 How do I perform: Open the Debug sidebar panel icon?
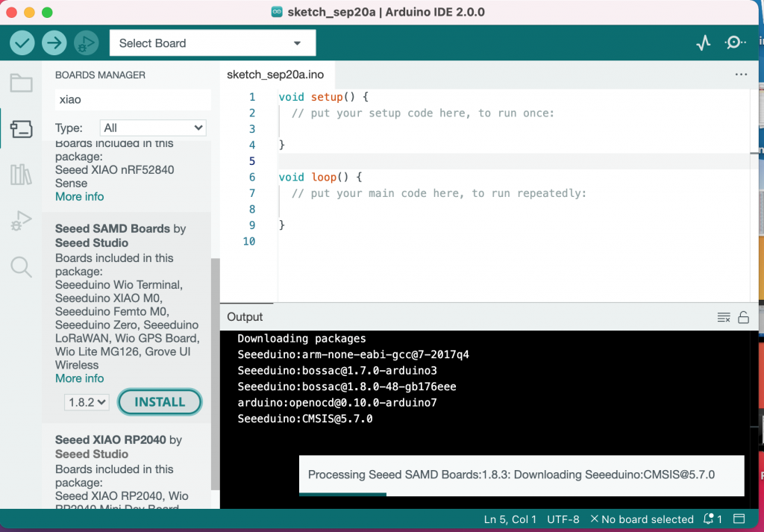(x=22, y=221)
